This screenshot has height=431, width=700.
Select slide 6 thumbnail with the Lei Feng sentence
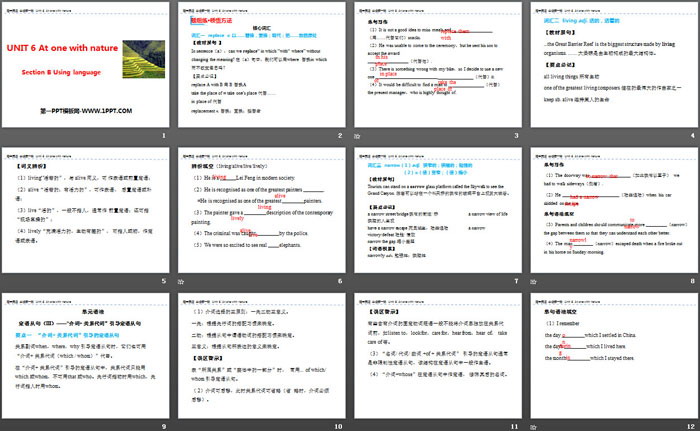point(262,210)
